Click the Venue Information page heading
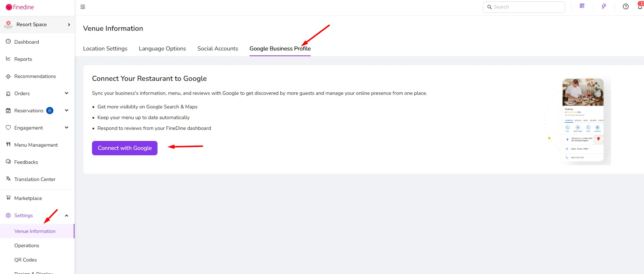The width and height of the screenshot is (644, 274). (113, 29)
